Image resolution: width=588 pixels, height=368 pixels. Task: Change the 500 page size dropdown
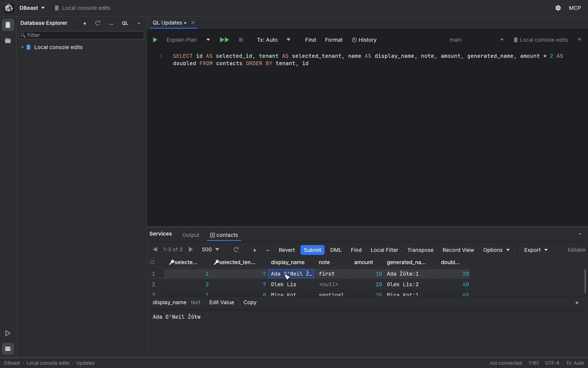[210, 249]
